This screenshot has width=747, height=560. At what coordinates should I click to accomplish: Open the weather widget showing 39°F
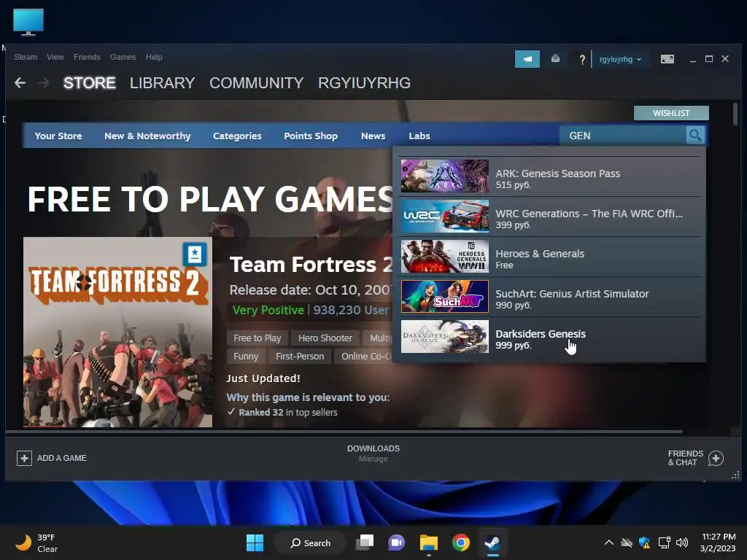pyautogui.click(x=36, y=542)
